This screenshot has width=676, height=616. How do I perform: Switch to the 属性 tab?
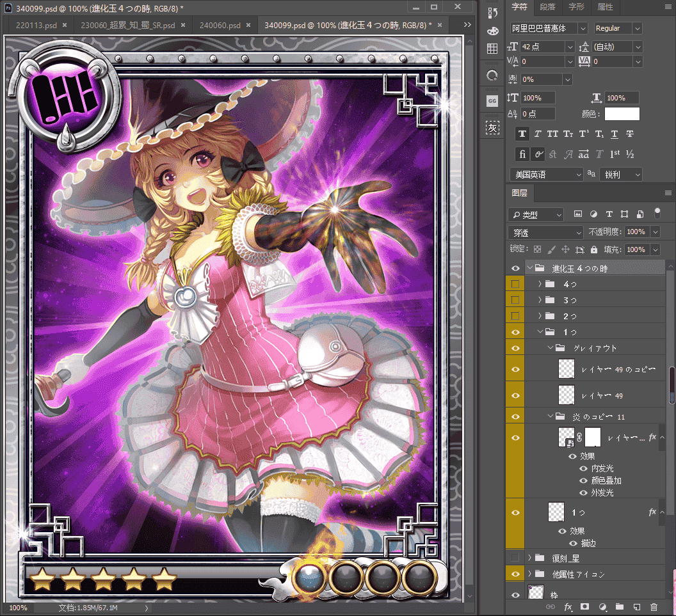(605, 7)
